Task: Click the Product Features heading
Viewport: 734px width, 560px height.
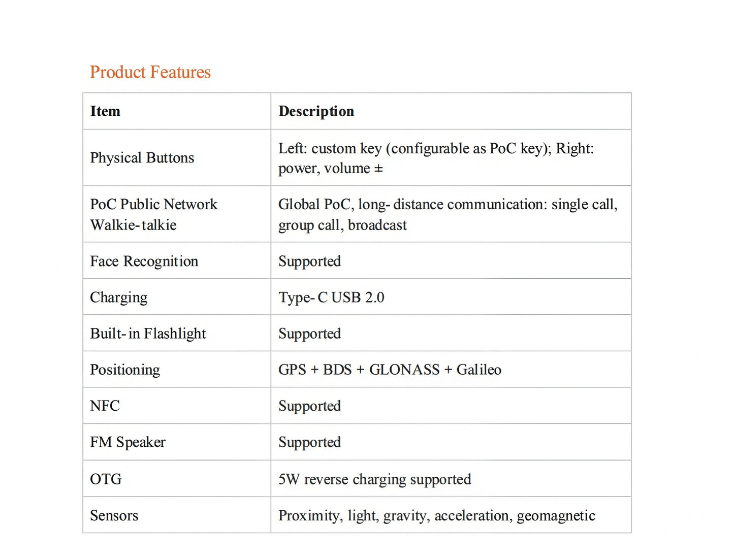Action: (x=150, y=72)
